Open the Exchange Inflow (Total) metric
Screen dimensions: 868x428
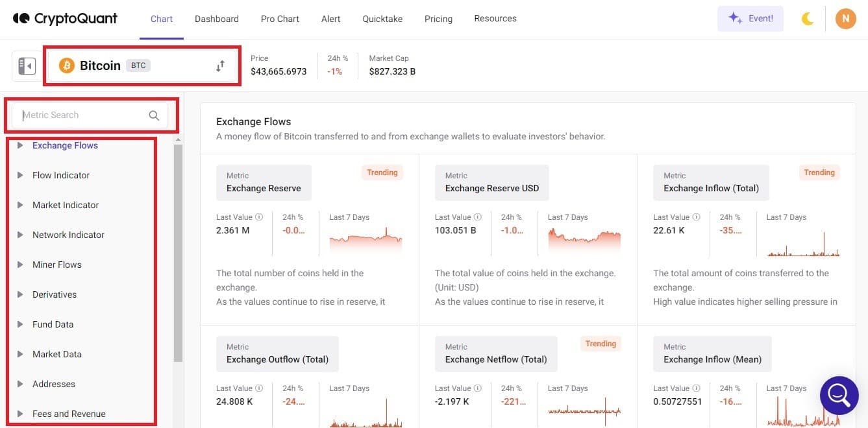711,182
